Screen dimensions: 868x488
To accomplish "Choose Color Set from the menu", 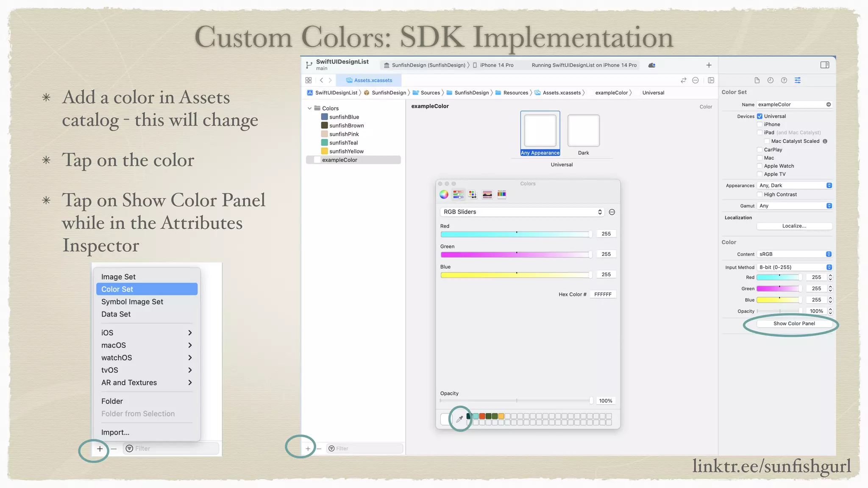I will 147,289.
